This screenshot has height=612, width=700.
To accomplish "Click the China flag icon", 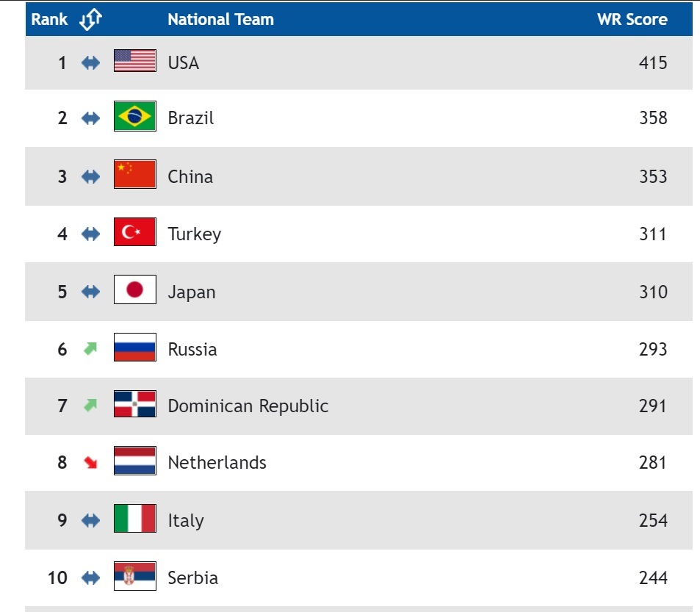I will (x=134, y=175).
